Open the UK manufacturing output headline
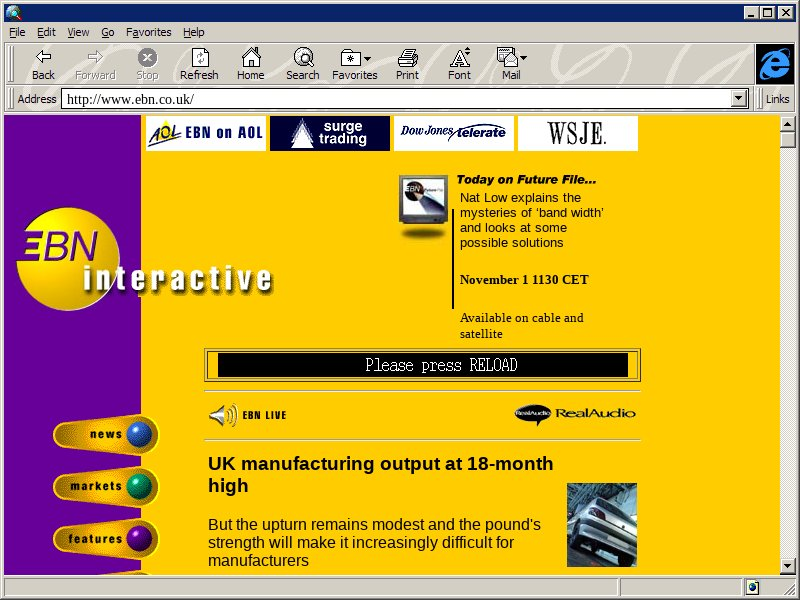Screen dimensions: 800x600 click(x=380, y=474)
